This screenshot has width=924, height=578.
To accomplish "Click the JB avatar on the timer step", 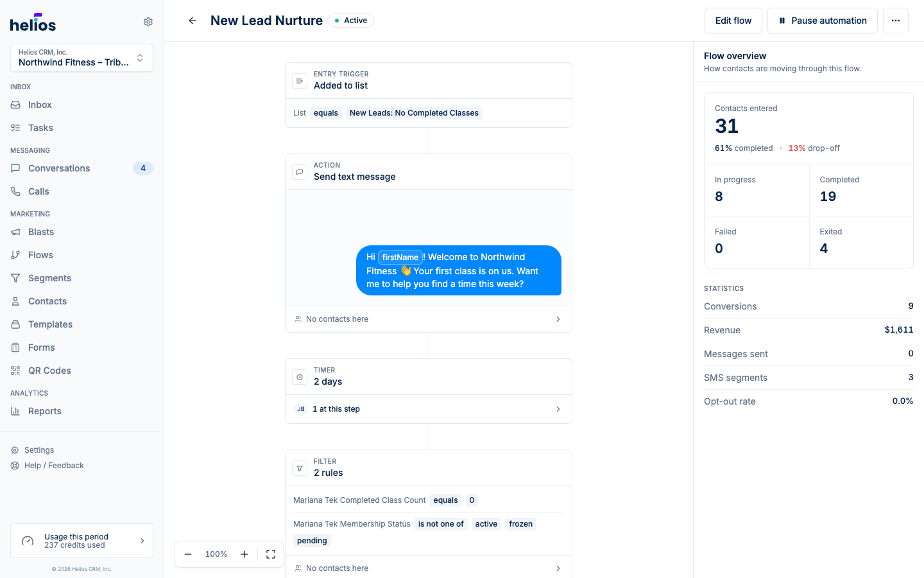I will click(x=301, y=409).
